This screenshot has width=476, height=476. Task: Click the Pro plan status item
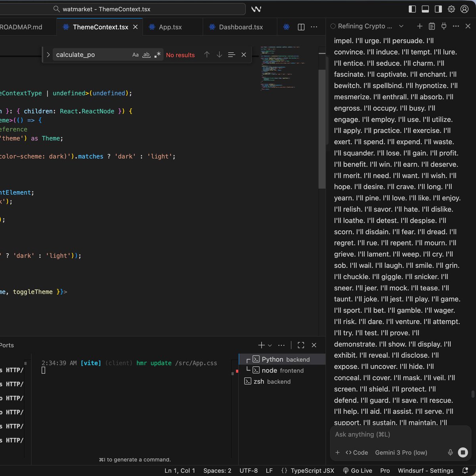(385, 470)
